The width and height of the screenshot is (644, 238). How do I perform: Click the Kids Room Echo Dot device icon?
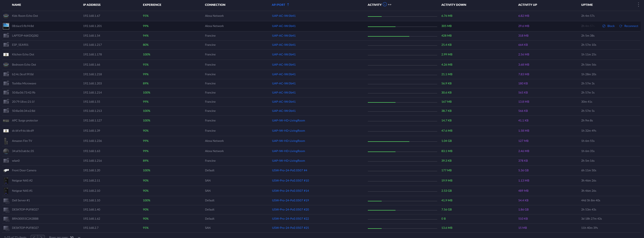click(6, 16)
